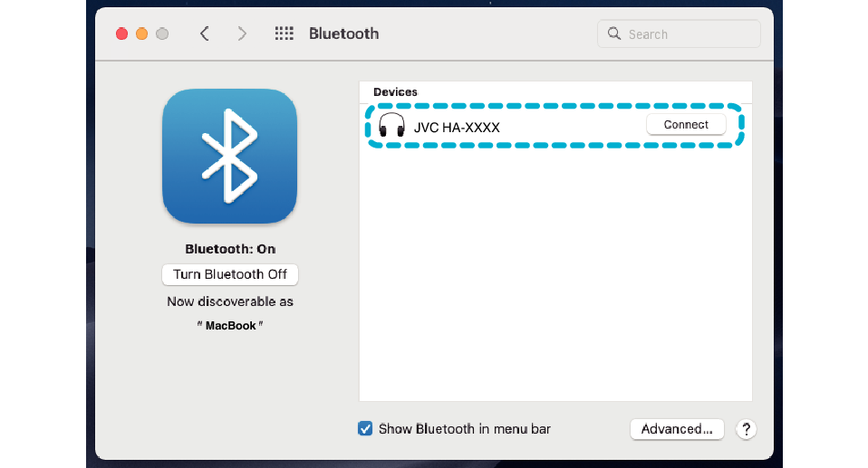868x468 pixels.
Task: Click the "MacBook" discoverable name text
Action: [229, 325]
